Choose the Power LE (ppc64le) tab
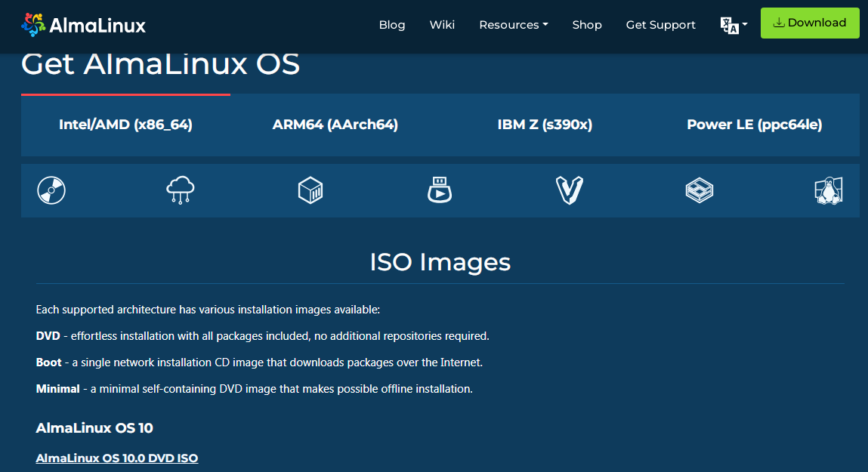The image size is (868, 472). [754, 125]
